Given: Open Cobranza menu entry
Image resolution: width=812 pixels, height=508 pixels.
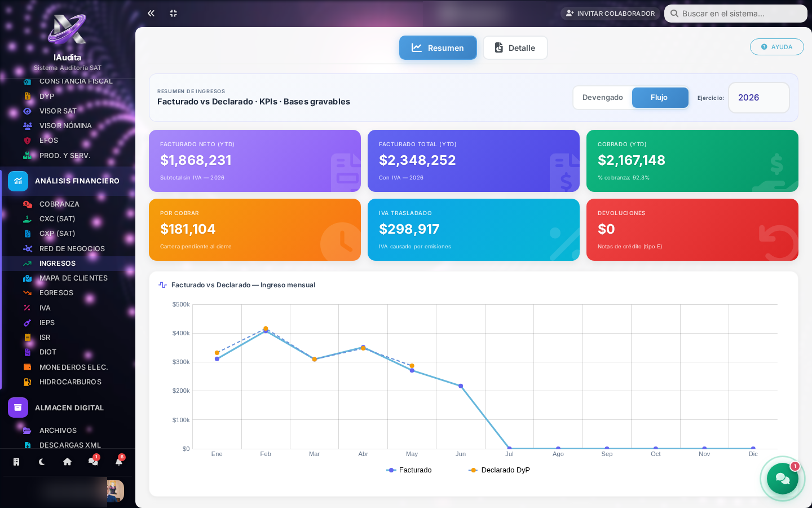Looking at the screenshot, I should (x=68, y=204).
